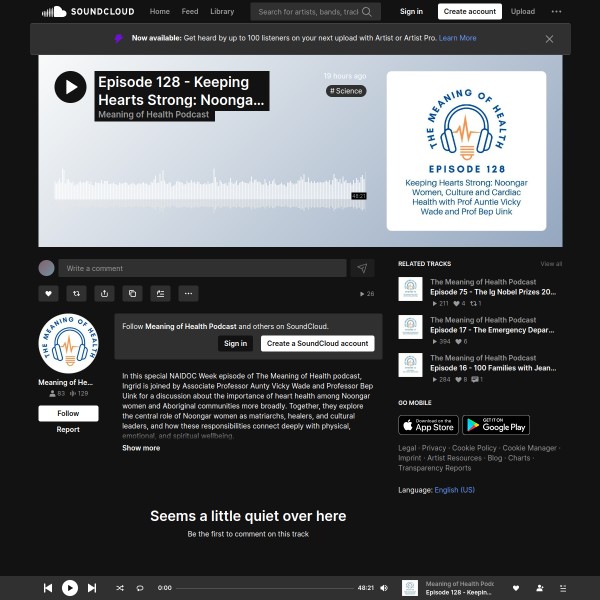Repost this track

coord(76,293)
